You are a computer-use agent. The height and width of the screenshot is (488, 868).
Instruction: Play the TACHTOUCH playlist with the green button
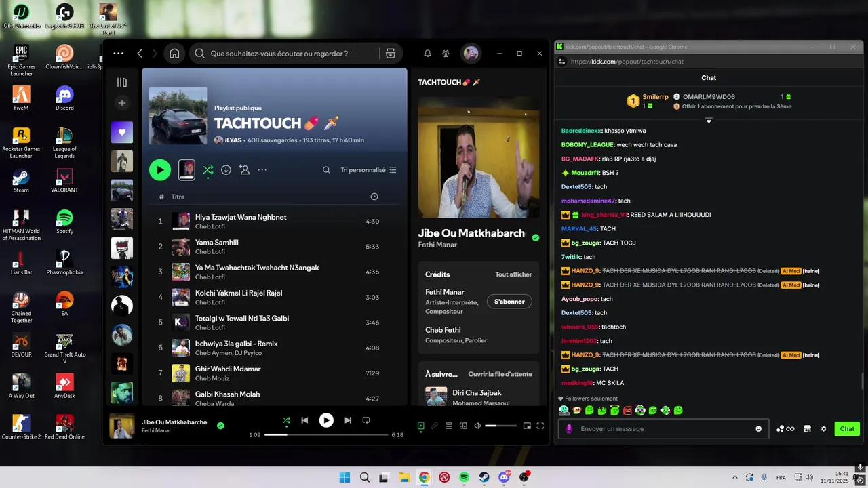point(160,170)
